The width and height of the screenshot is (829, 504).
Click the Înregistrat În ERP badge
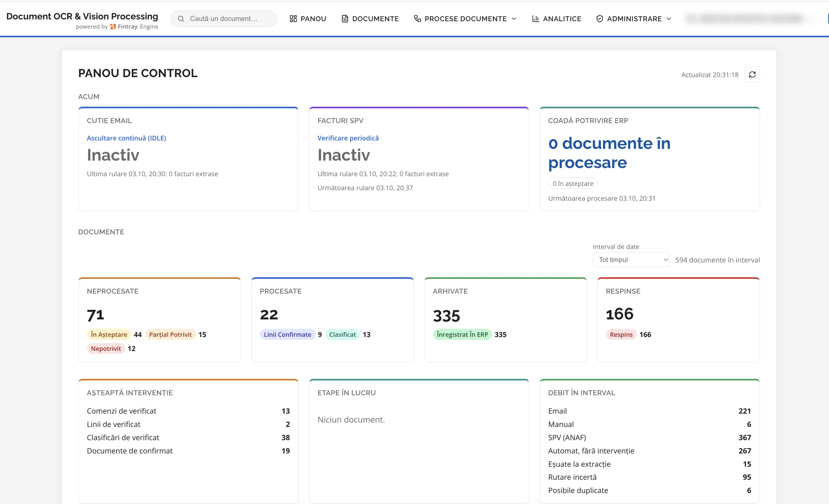pos(462,335)
